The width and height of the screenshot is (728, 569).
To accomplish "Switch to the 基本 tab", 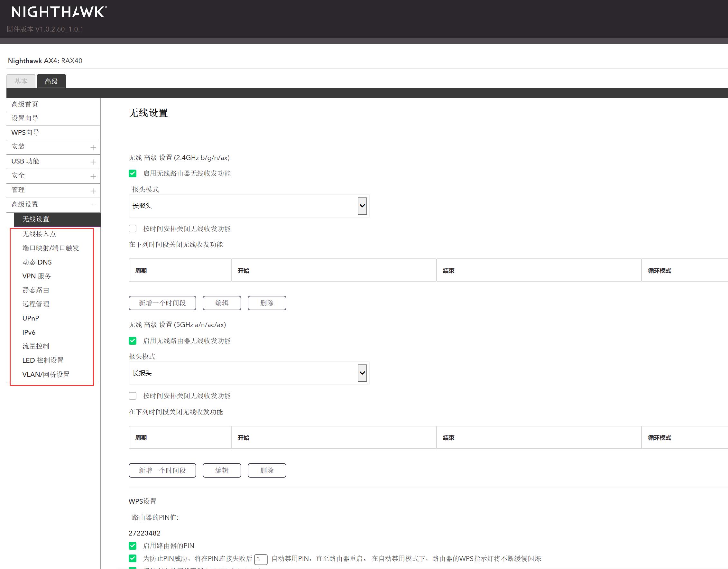I will coord(21,81).
